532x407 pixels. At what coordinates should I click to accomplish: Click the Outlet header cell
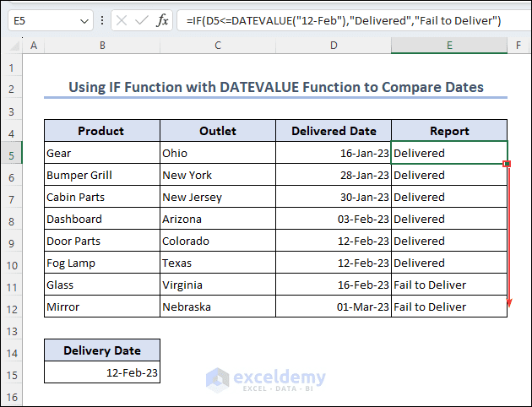218,131
